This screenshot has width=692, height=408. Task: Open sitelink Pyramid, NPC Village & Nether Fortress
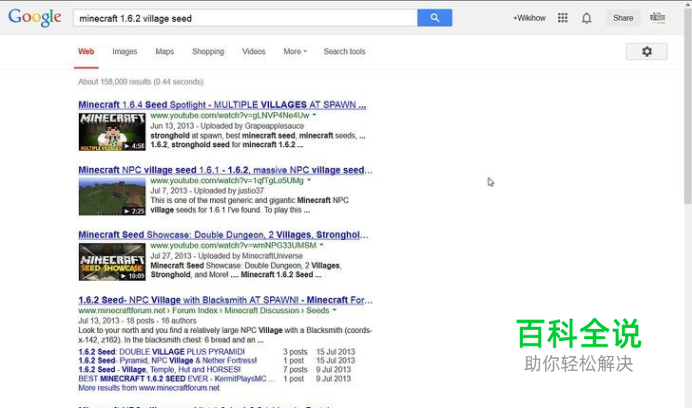(168, 361)
